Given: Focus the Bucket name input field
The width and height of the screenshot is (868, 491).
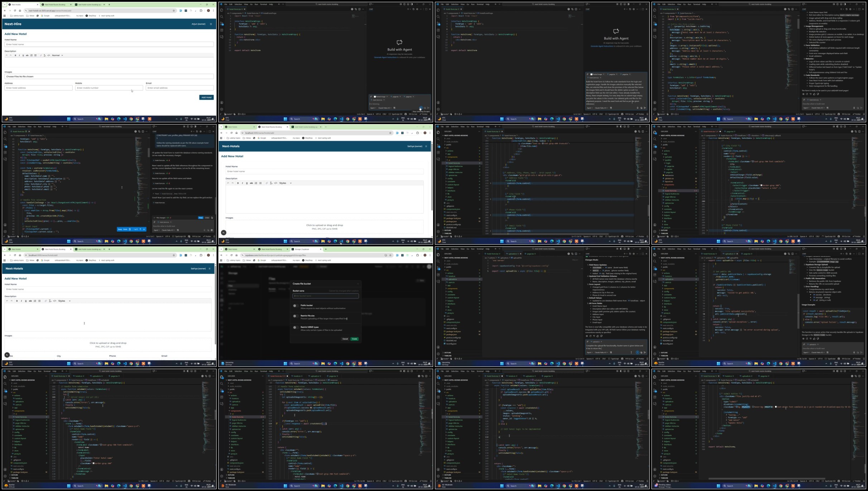Looking at the screenshot, I should click(x=325, y=296).
